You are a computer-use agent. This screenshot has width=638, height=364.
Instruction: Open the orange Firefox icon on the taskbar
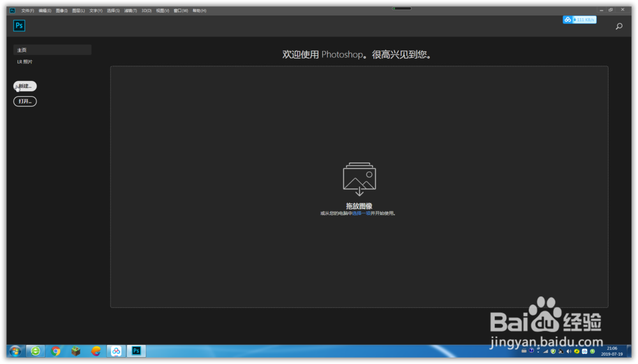[96, 351]
